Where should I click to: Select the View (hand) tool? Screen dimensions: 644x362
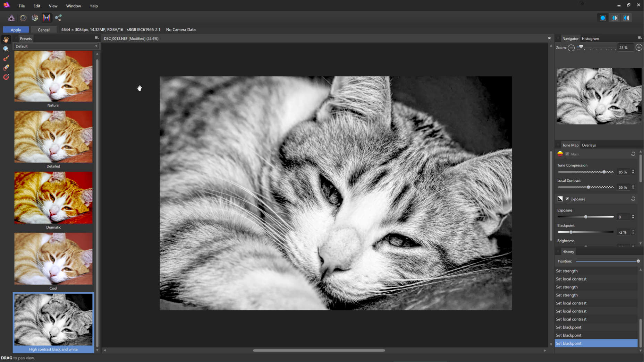[6, 39]
